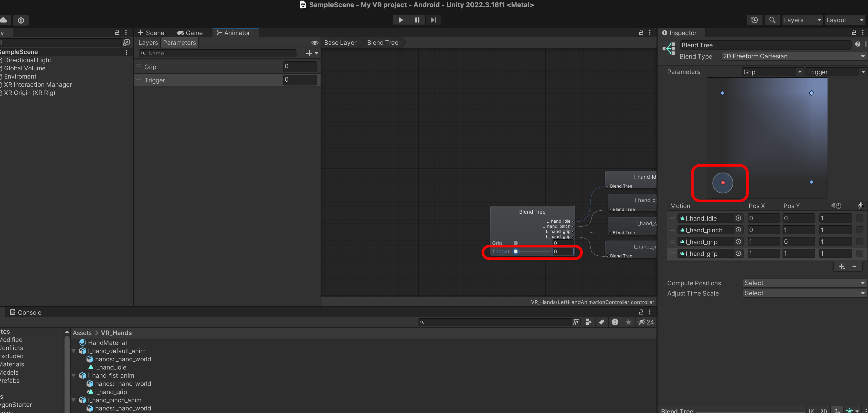Click the Inspector panel lock icon

pos(854,33)
